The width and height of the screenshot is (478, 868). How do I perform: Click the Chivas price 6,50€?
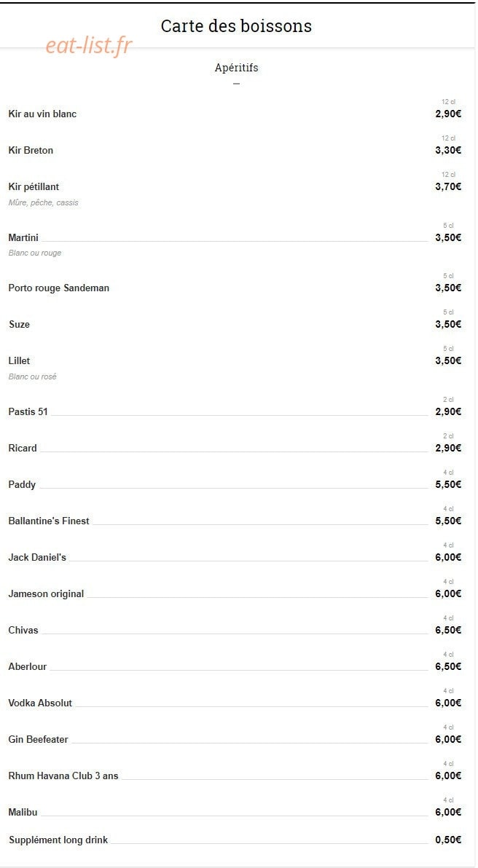click(x=448, y=631)
